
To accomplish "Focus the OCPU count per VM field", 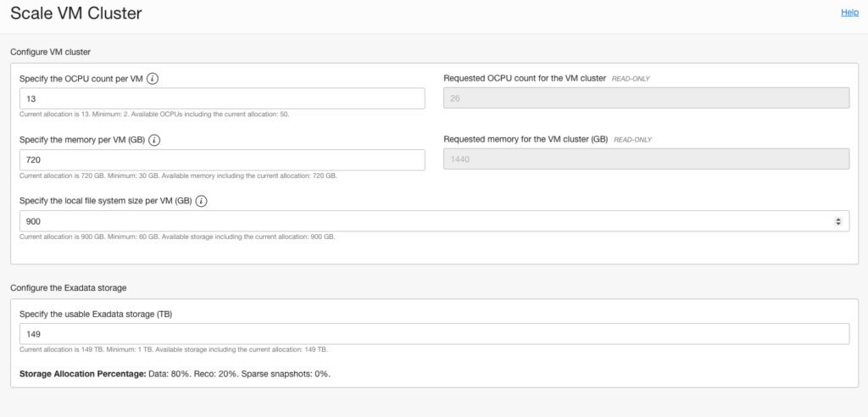I will click(222, 98).
